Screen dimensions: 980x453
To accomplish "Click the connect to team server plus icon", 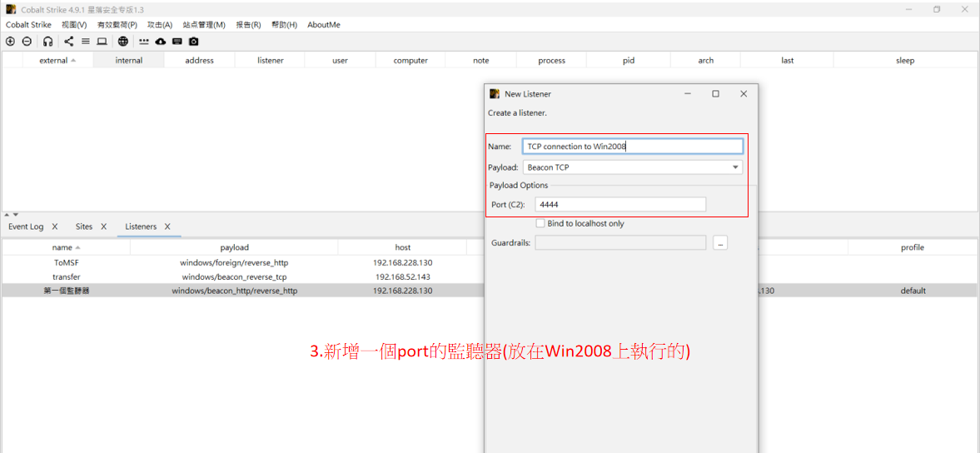I will (10, 42).
